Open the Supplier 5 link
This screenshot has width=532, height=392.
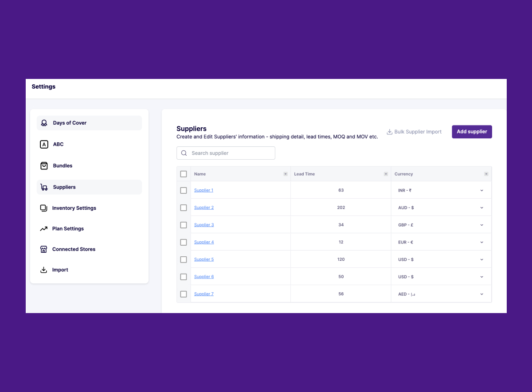click(204, 259)
